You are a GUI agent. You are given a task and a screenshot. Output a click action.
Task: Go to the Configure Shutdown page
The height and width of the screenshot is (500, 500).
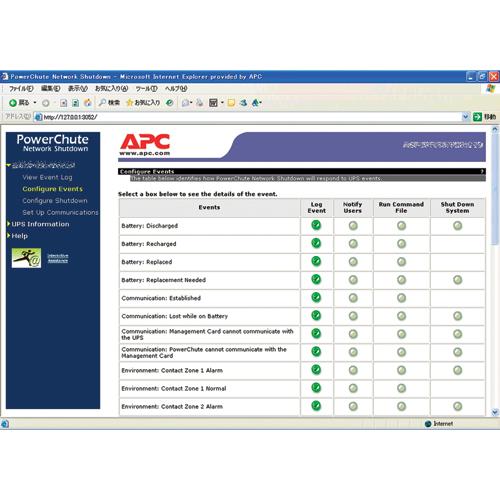(55, 200)
